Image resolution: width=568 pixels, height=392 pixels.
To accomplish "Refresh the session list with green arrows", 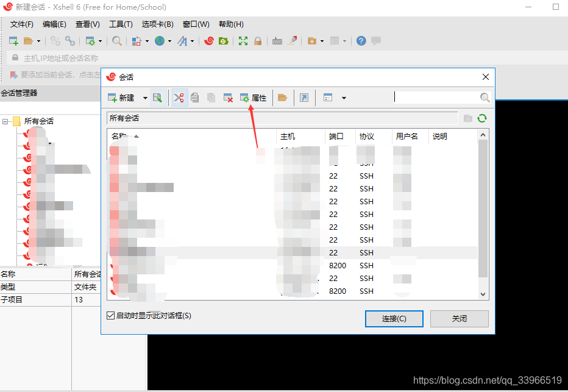I will [482, 118].
